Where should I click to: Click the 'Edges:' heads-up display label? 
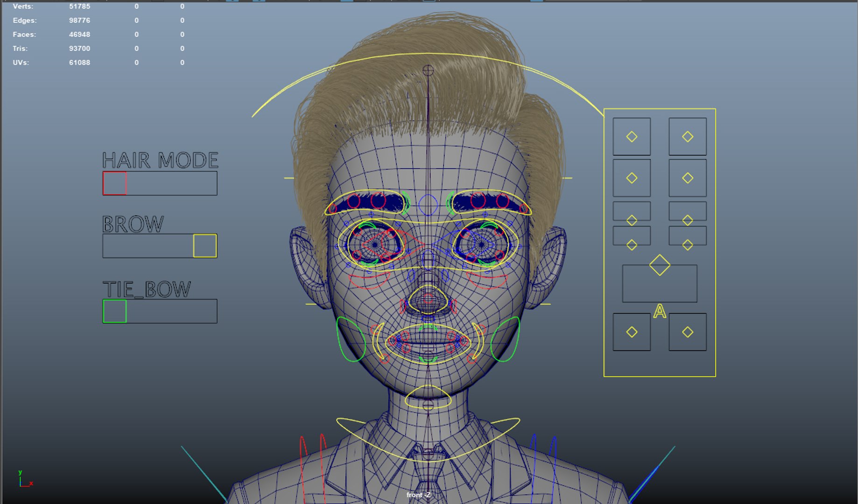click(x=25, y=21)
